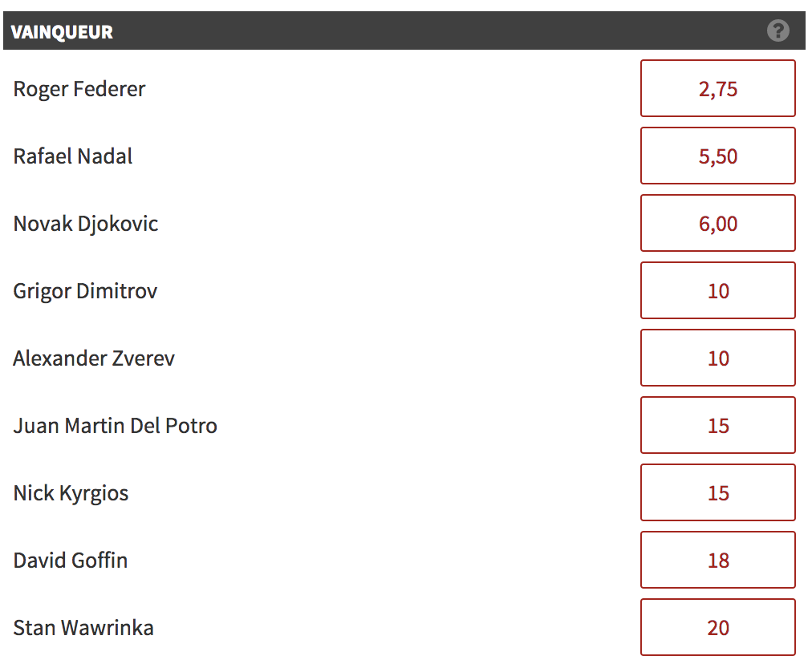
Task: Click the Rafael Nadal name
Action: coord(73,156)
